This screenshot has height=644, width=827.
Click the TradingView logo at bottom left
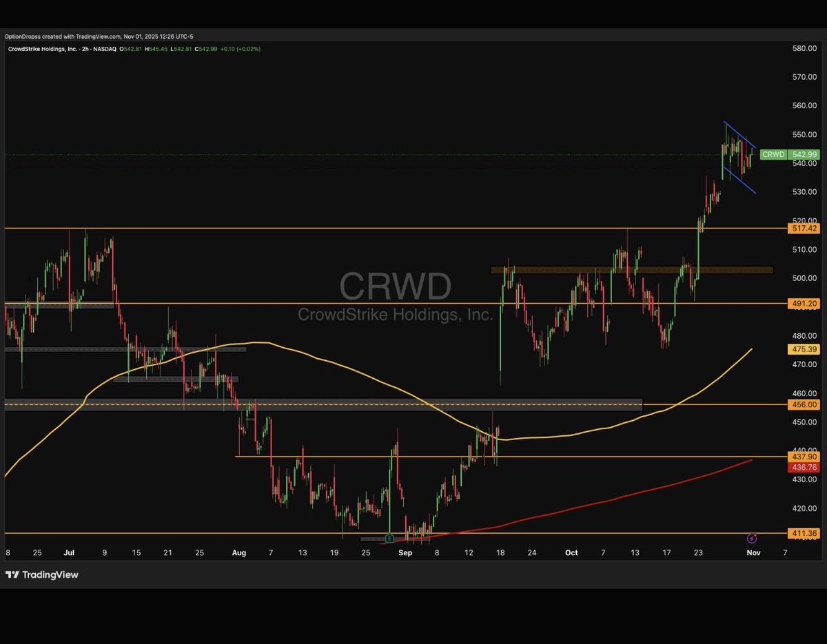(42, 574)
